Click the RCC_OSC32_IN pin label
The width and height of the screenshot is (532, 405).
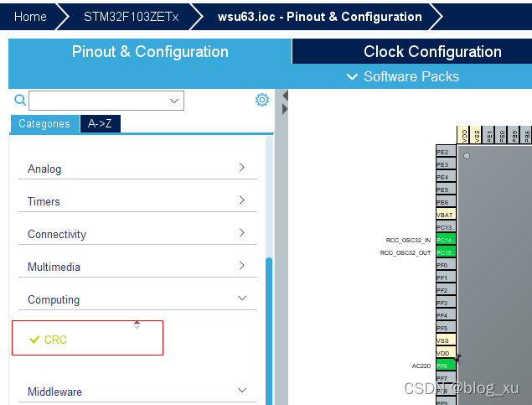click(x=408, y=240)
